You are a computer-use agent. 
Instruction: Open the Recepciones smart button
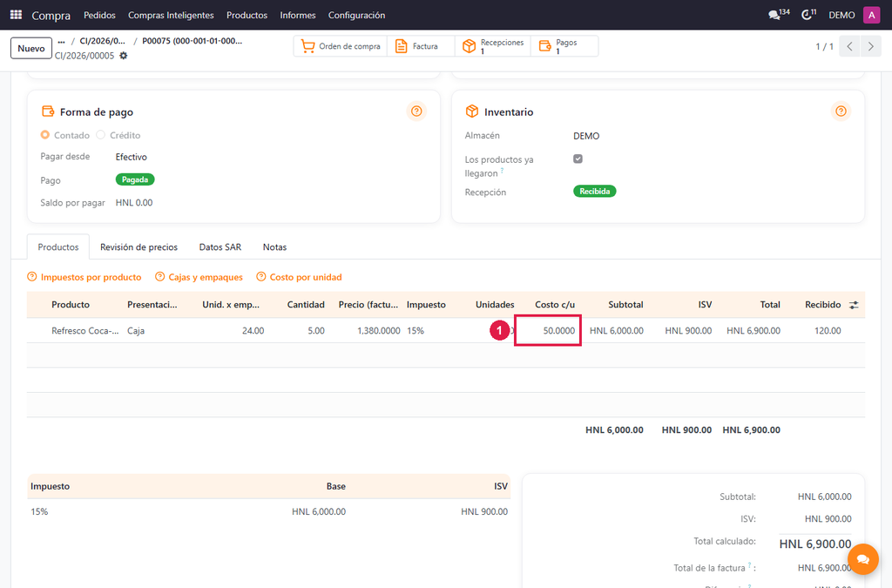493,46
